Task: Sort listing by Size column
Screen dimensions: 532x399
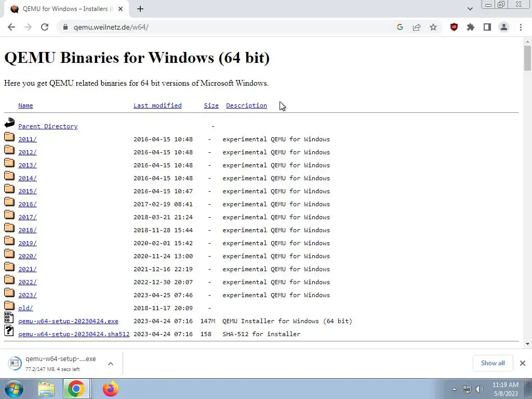Action: point(211,105)
